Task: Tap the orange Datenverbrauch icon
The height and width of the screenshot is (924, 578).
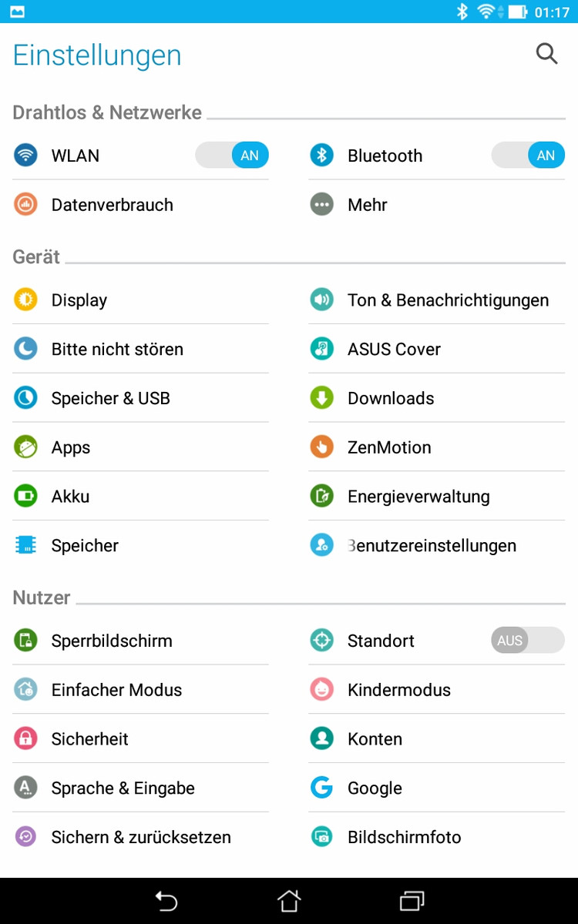Action: 25,205
